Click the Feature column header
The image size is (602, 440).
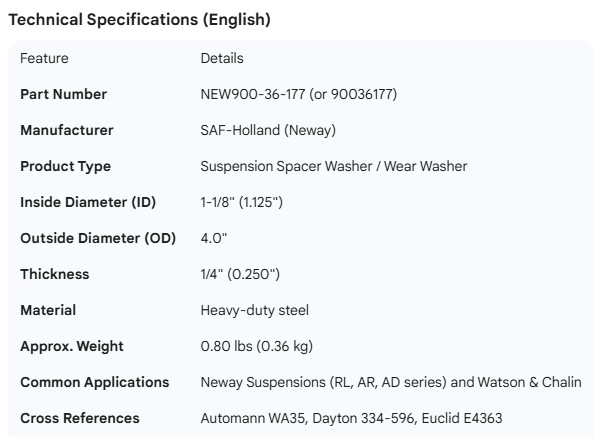coord(44,58)
